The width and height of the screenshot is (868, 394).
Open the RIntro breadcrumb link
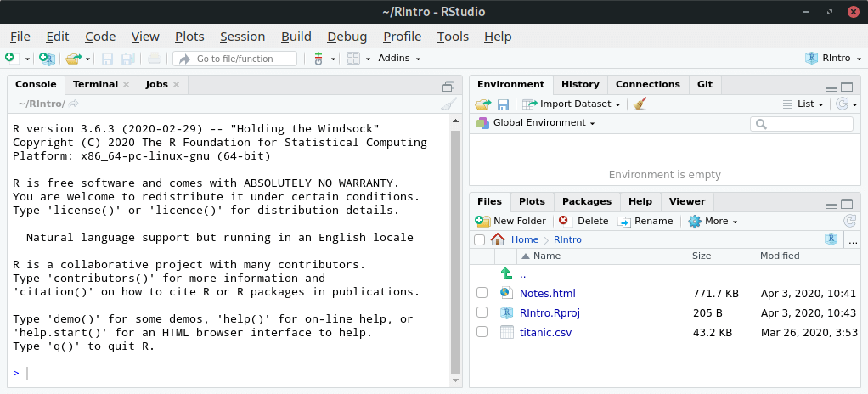pyautogui.click(x=567, y=239)
